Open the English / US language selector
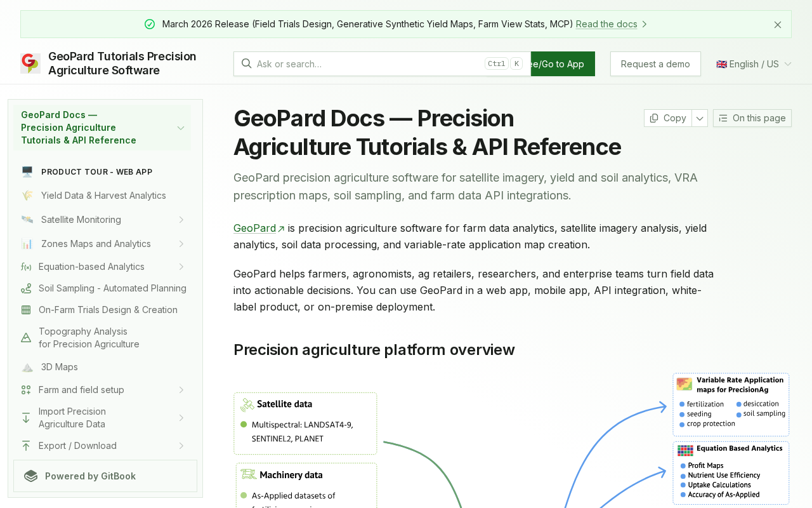 (754, 64)
